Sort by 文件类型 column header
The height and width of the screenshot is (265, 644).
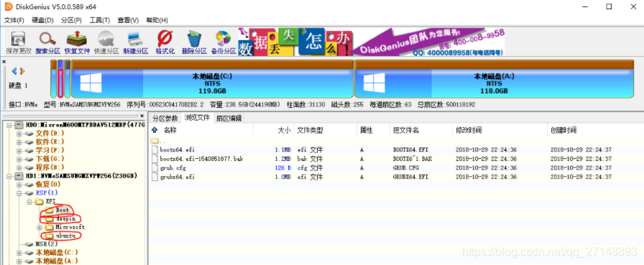[x=310, y=131]
